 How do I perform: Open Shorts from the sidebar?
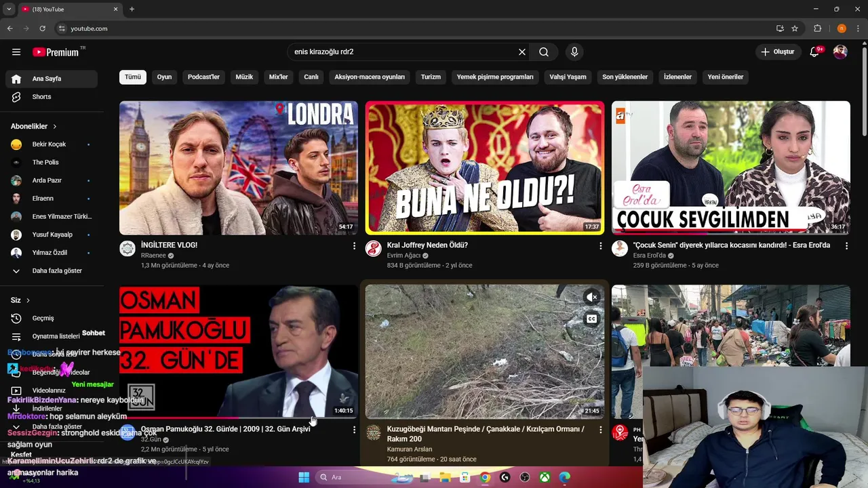(52, 97)
